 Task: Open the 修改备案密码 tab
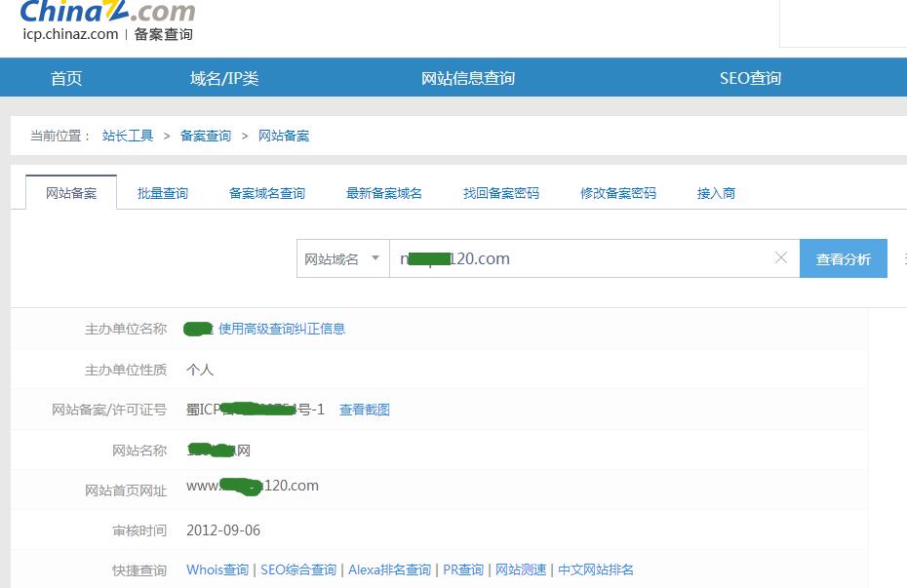(x=618, y=193)
